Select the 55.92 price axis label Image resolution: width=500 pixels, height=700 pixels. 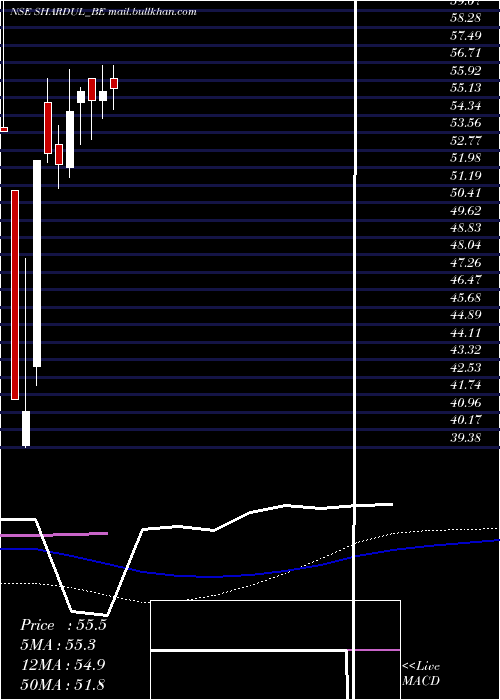465,71
